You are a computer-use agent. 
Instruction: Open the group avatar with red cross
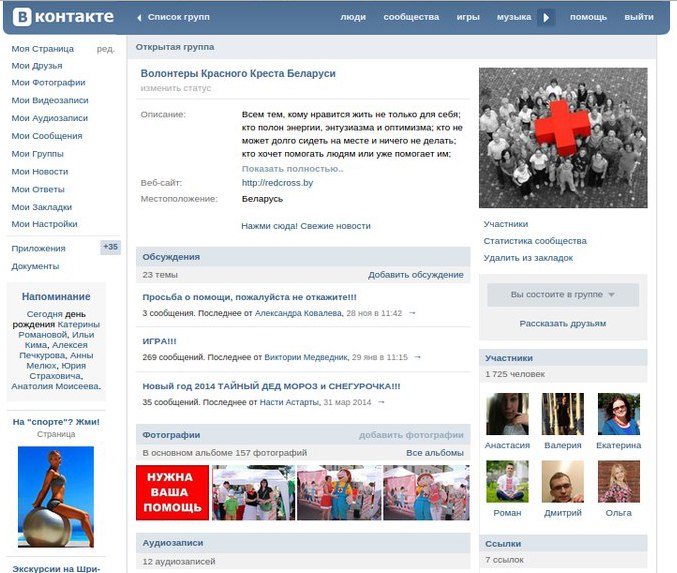click(563, 138)
